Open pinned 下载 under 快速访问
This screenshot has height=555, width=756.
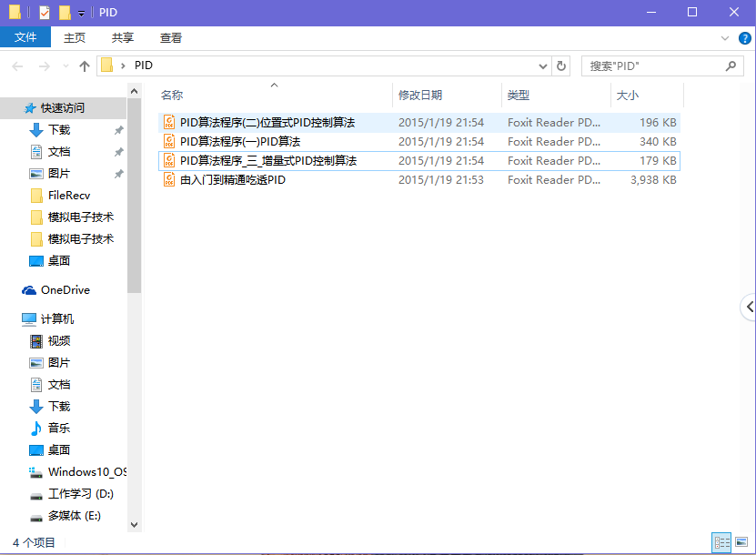tap(59, 130)
